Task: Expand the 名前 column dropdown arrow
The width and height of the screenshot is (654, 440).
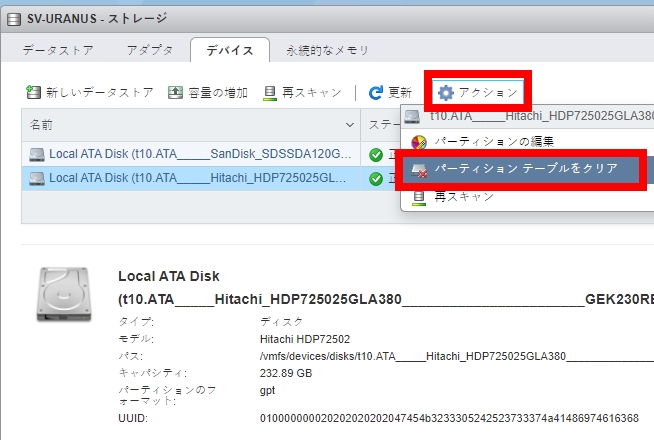Action: coord(350,125)
